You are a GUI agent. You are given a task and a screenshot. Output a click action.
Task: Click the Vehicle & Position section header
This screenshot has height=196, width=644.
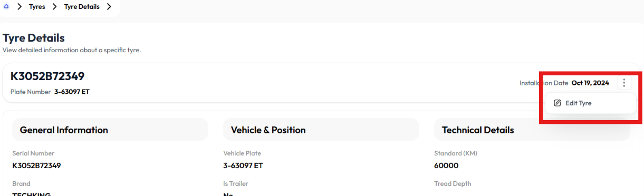(268, 130)
